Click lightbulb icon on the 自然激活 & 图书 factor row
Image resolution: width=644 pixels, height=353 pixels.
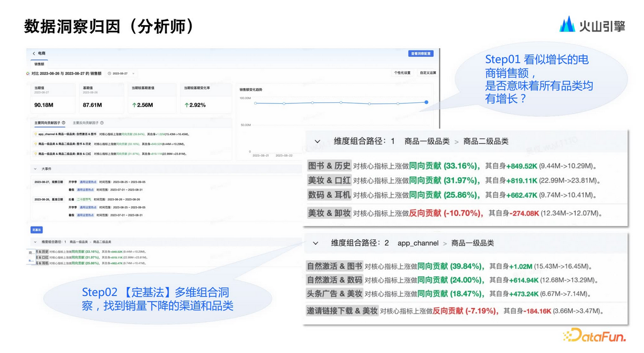(x=36, y=134)
